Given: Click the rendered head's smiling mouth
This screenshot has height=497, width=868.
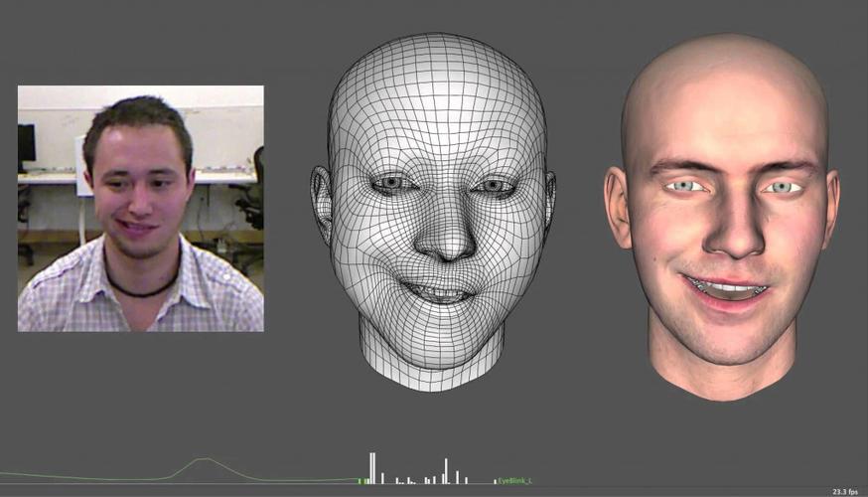Looking at the screenshot, I should coord(726,288).
